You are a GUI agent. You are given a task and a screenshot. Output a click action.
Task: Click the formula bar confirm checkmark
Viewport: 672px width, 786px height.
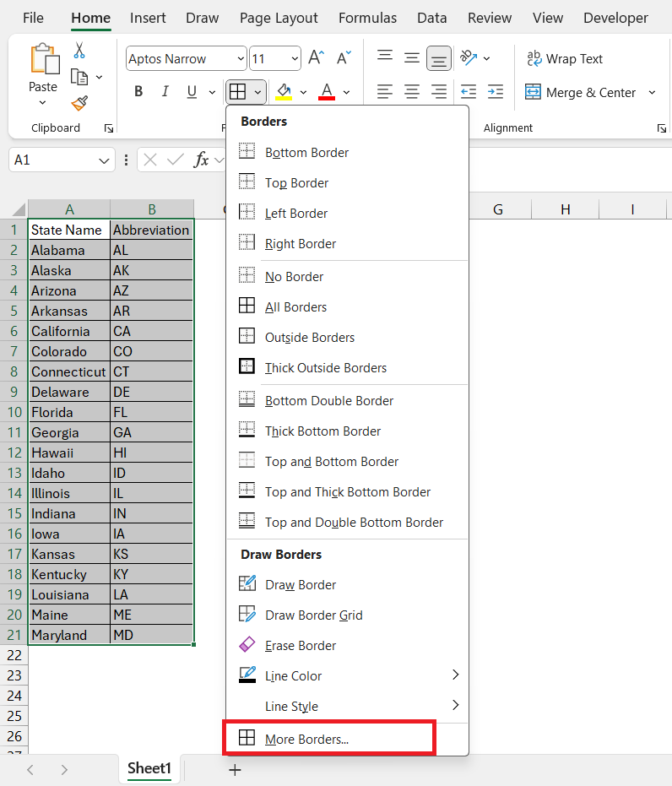[x=175, y=160]
